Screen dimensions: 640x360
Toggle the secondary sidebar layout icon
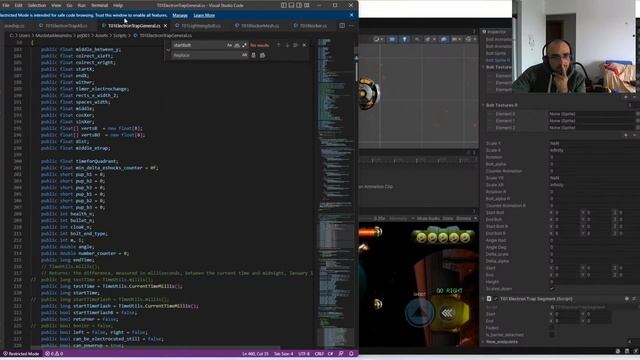point(299,5)
